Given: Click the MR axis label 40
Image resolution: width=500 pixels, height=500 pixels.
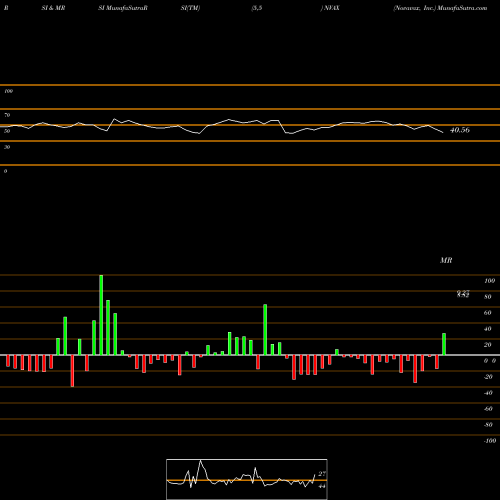Looking at the screenshot, I should pyautogui.click(x=488, y=329).
